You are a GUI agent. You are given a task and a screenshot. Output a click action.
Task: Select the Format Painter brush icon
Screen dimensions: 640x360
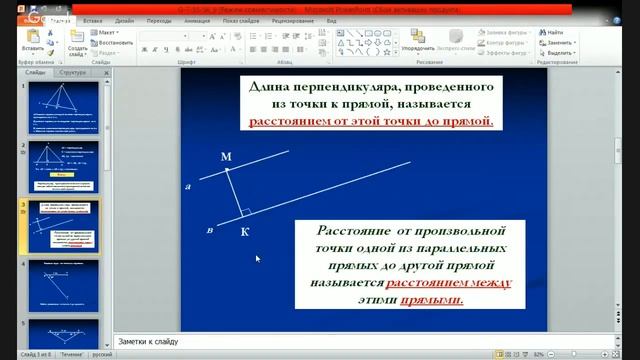[x=51, y=53]
